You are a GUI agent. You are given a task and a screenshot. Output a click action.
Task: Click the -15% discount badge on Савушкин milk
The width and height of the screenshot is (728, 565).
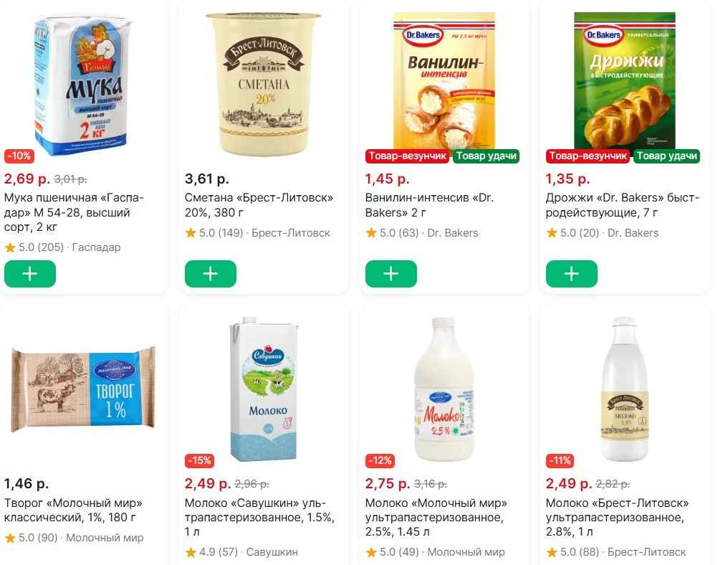[x=198, y=460]
